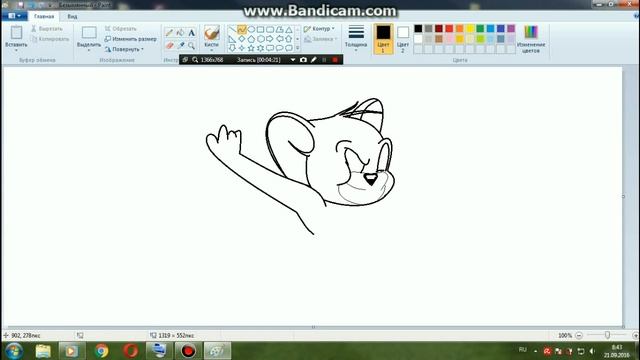This screenshot has width=640, height=360.
Task: Choose the Down arrow shape
Action: 232,48
